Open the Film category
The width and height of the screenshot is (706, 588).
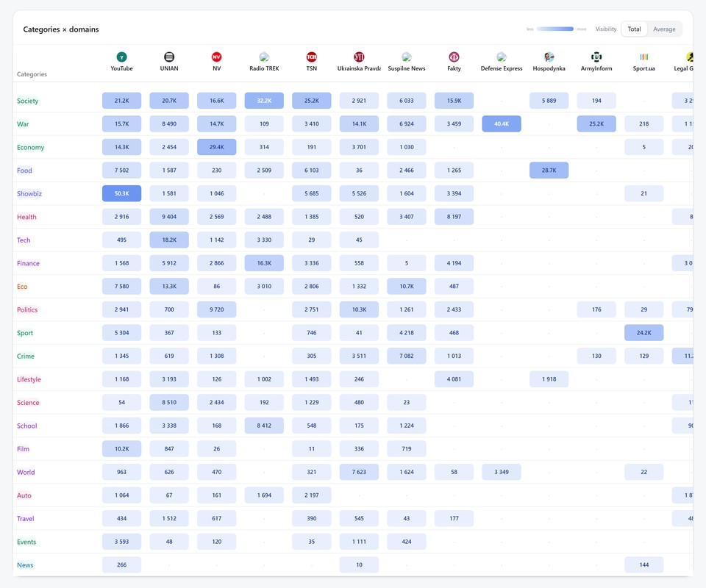[23, 449]
